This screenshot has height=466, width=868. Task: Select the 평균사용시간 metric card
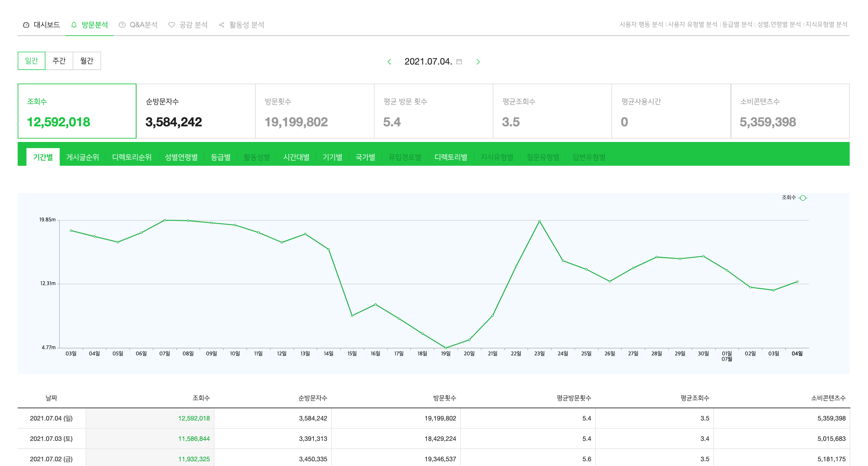671,111
